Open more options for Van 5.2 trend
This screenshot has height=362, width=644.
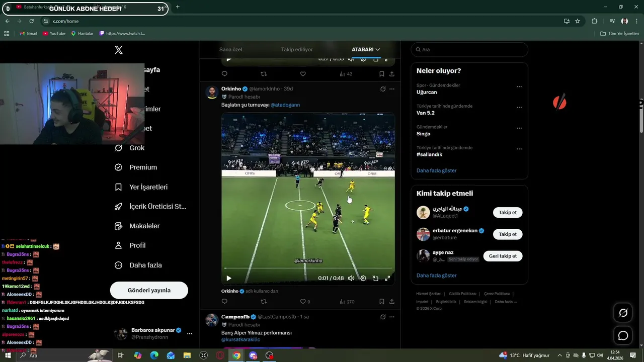[519, 108]
